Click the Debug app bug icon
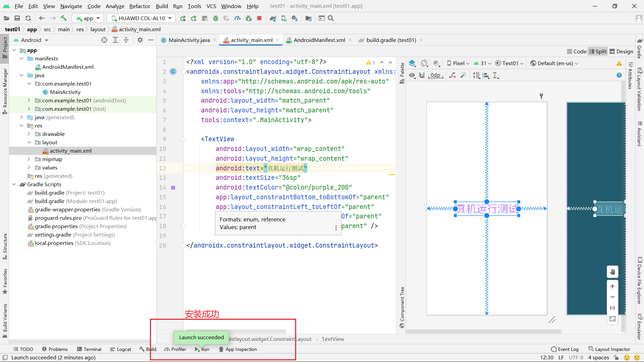The width and height of the screenshot is (644, 362). [x=216, y=18]
